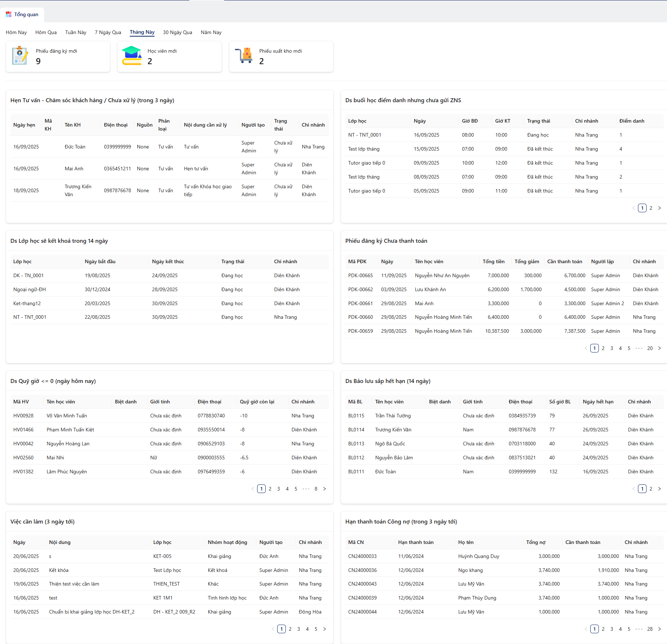Open page 8 of Quỹ giờ list
This screenshot has width=667, height=644.
click(x=316, y=489)
